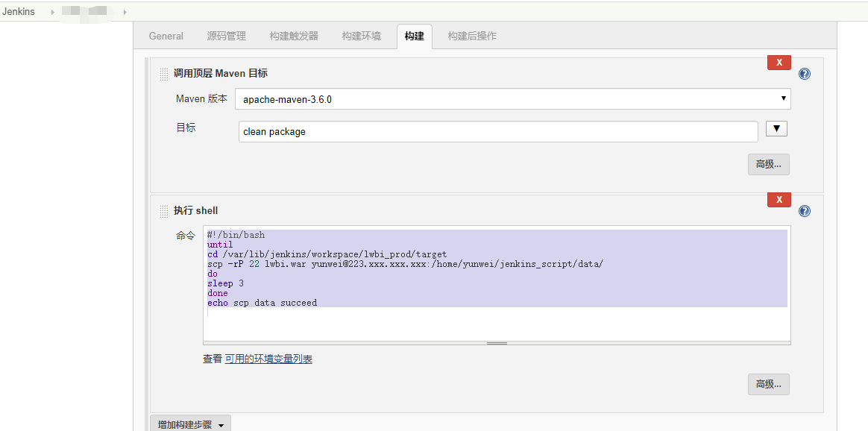Switch to the 源码管理 tab

(226, 36)
